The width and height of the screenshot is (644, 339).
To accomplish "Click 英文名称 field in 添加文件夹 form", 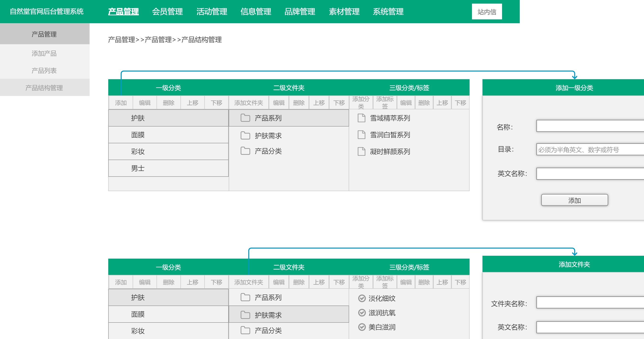I will (x=590, y=327).
